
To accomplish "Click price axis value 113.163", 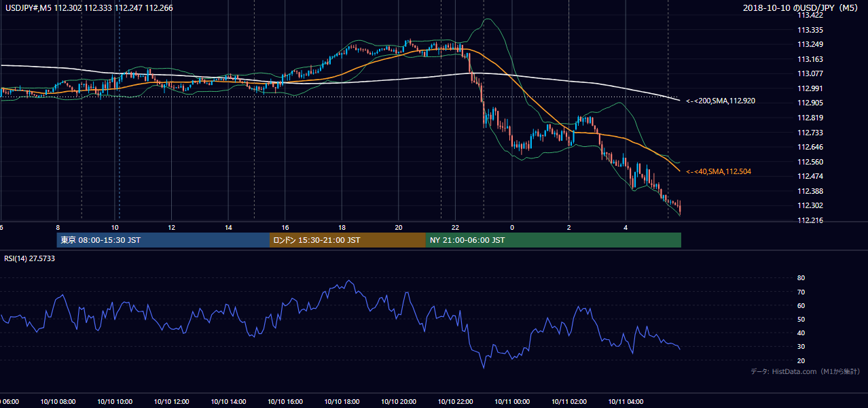I will click(x=810, y=59).
